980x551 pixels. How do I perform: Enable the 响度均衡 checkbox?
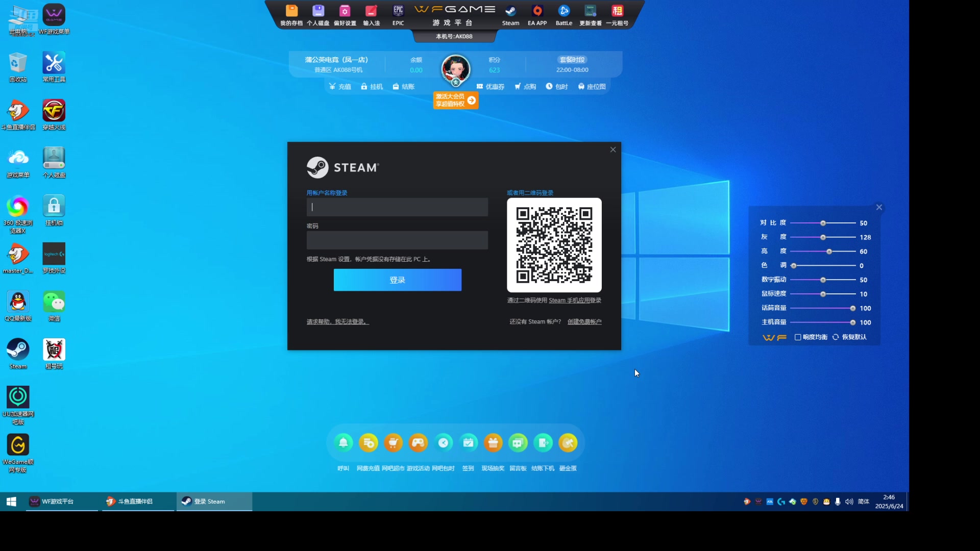pyautogui.click(x=798, y=337)
